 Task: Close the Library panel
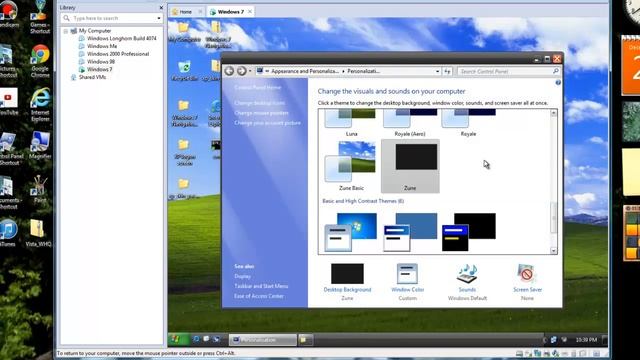(161, 7)
